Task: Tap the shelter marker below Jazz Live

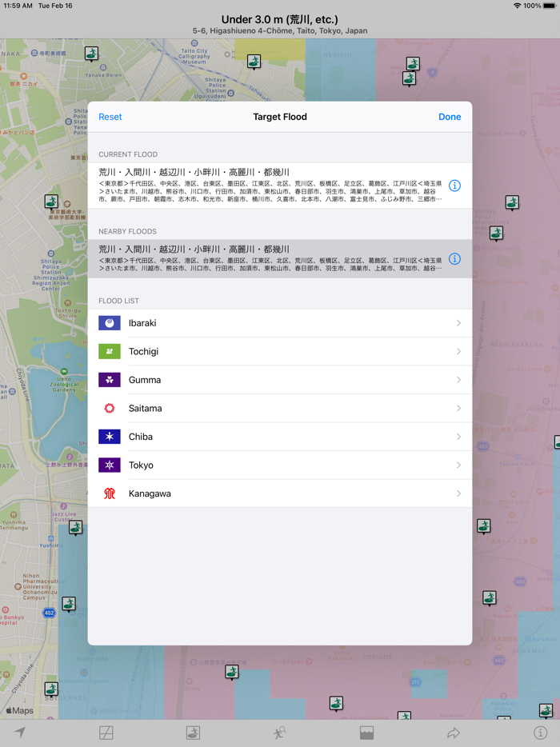Action: [x=76, y=527]
